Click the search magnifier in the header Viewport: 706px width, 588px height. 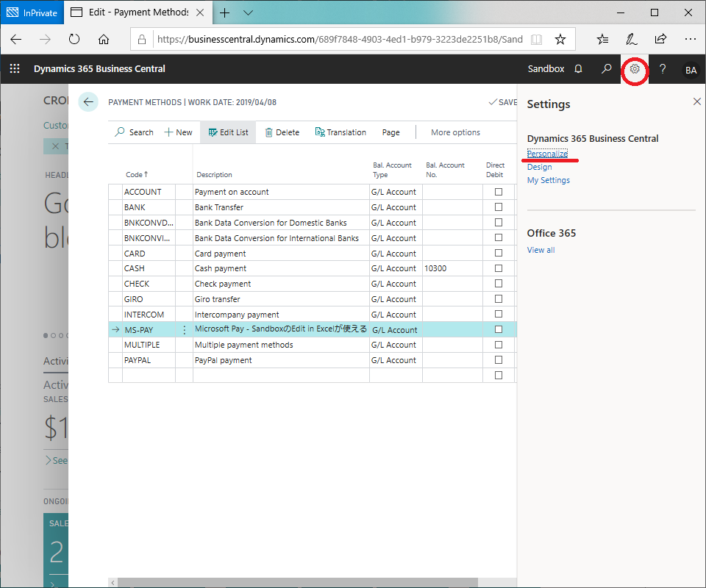(607, 69)
